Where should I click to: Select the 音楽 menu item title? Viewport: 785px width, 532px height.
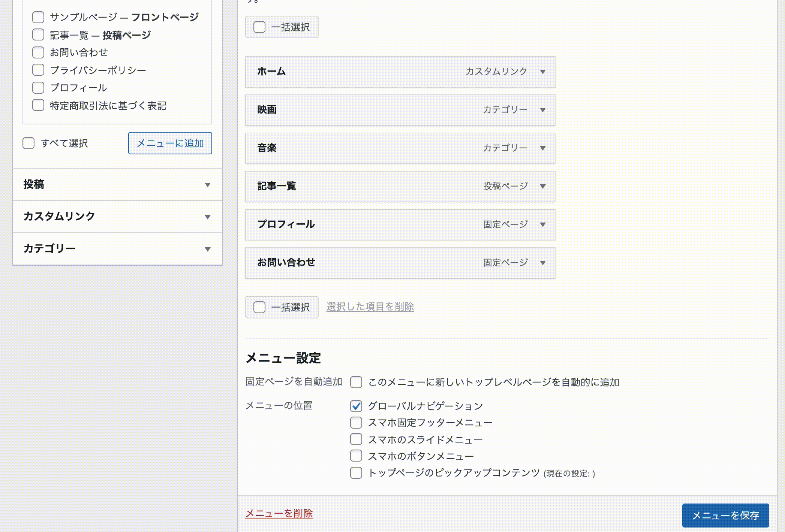[x=267, y=148]
